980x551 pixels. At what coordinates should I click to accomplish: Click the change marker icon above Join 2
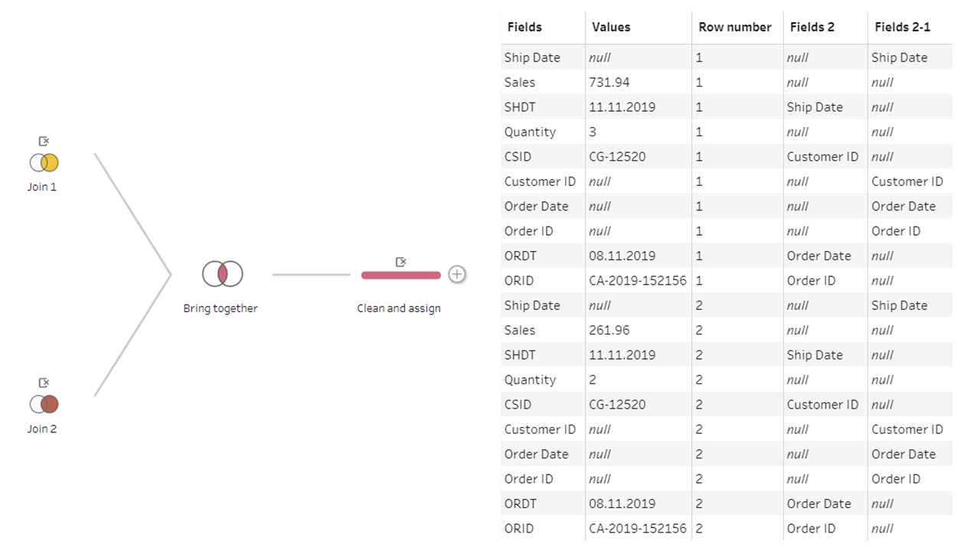pyautogui.click(x=44, y=383)
